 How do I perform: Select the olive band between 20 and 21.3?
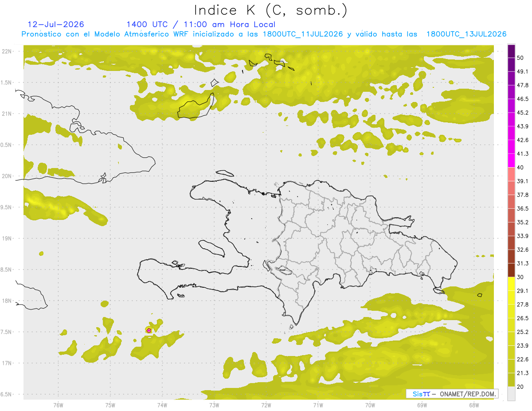point(511,380)
